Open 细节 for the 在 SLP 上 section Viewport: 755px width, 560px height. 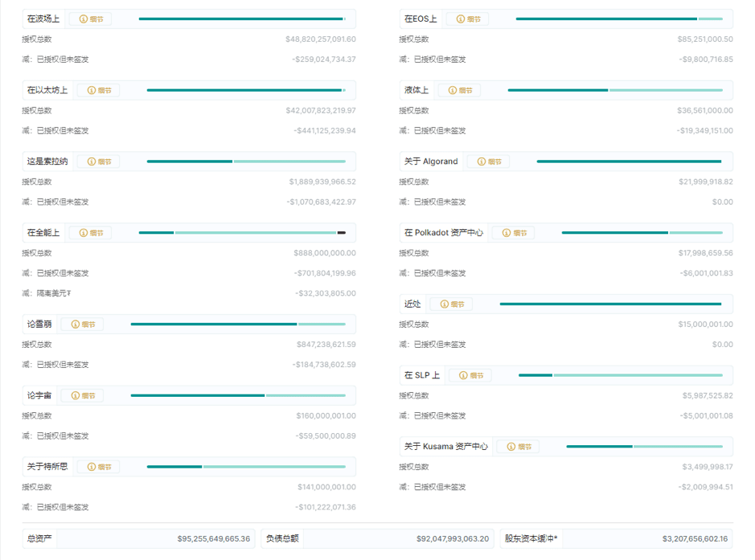[x=470, y=375]
